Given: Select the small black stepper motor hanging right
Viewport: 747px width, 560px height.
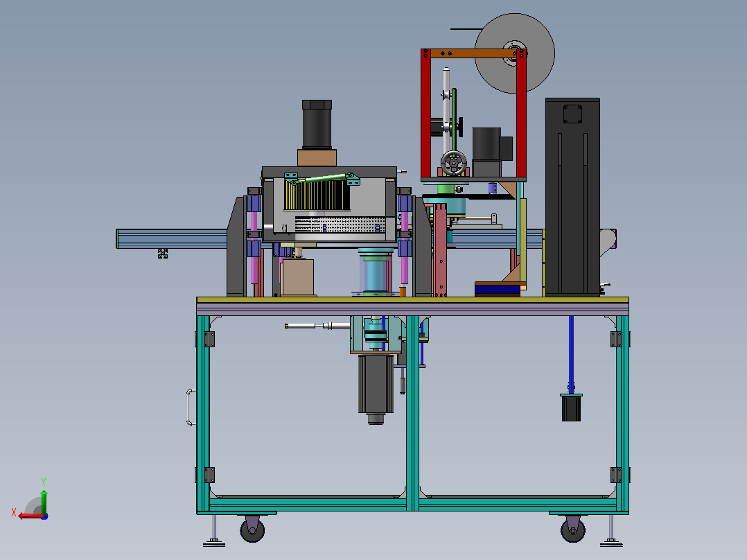Looking at the screenshot, I should (x=571, y=408).
